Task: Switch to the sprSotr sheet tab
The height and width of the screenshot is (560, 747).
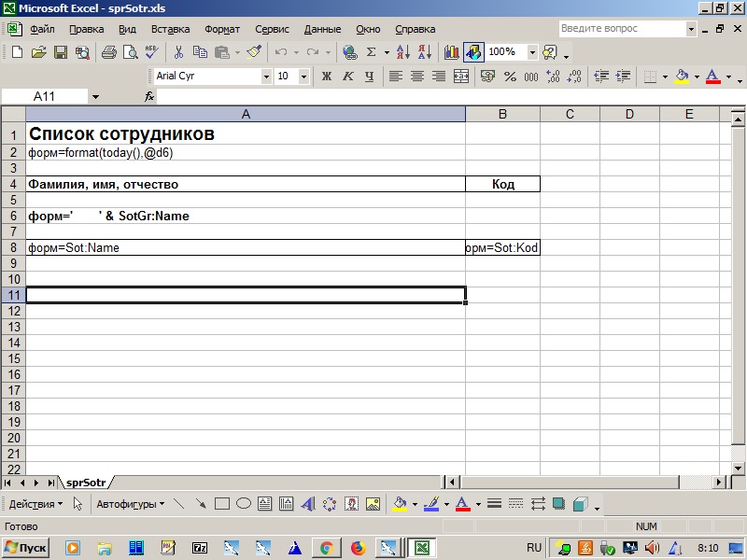Action: [84, 483]
